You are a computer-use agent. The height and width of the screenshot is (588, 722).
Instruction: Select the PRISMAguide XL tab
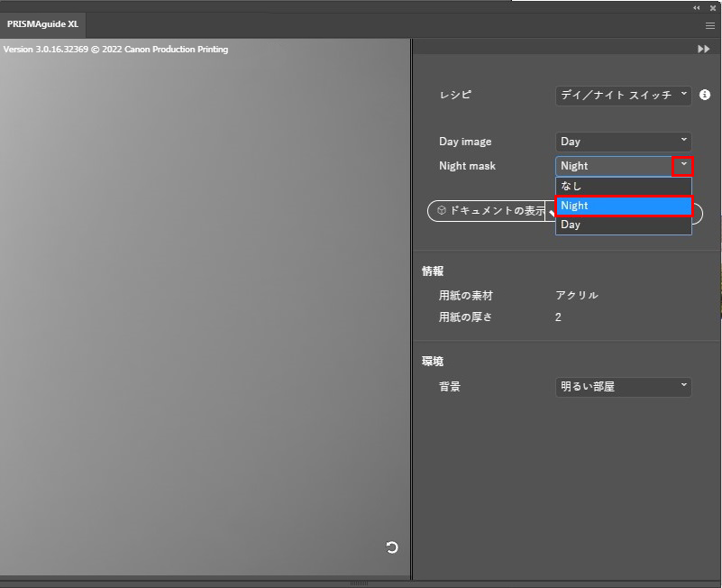point(43,24)
